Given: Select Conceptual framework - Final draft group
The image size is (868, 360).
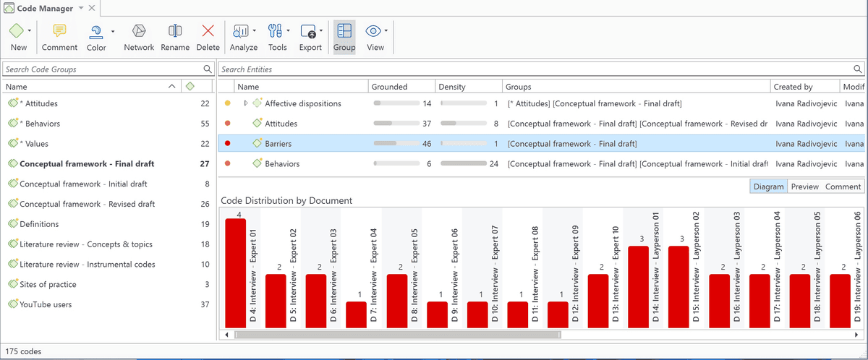Looking at the screenshot, I should (x=109, y=164).
